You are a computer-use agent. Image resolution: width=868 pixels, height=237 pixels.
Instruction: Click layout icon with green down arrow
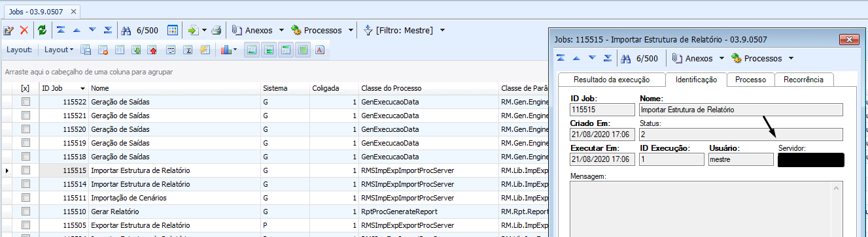136,50
